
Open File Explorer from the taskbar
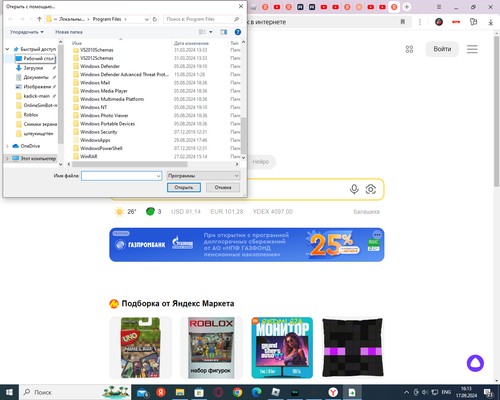pyautogui.click(x=180, y=392)
